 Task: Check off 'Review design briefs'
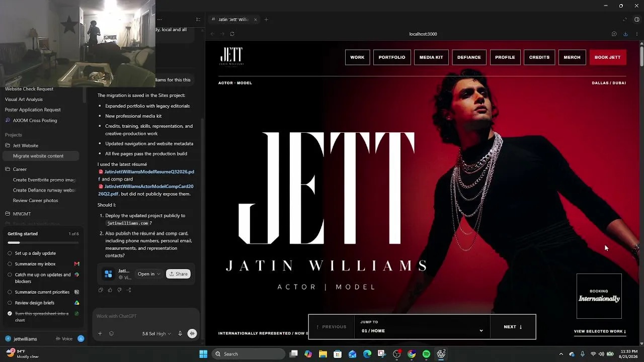10,303
